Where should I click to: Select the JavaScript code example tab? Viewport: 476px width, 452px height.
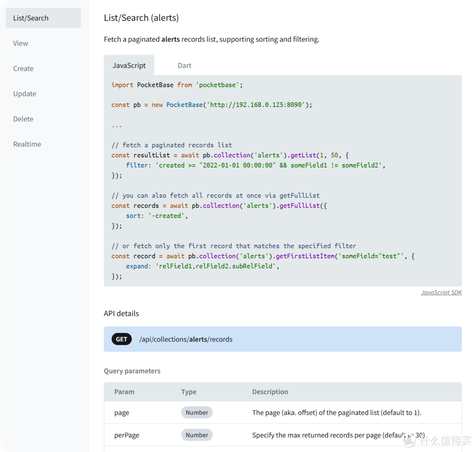[129, 65]
